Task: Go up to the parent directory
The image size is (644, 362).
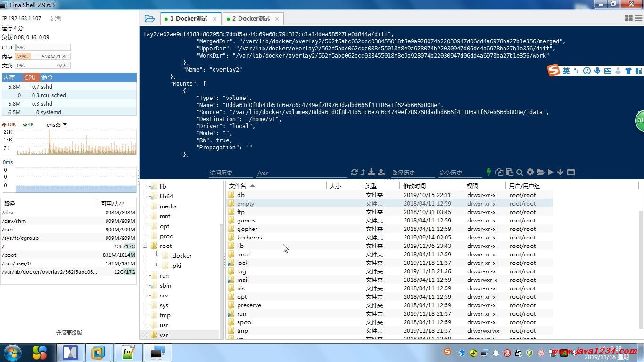Action: coord(363,173)
